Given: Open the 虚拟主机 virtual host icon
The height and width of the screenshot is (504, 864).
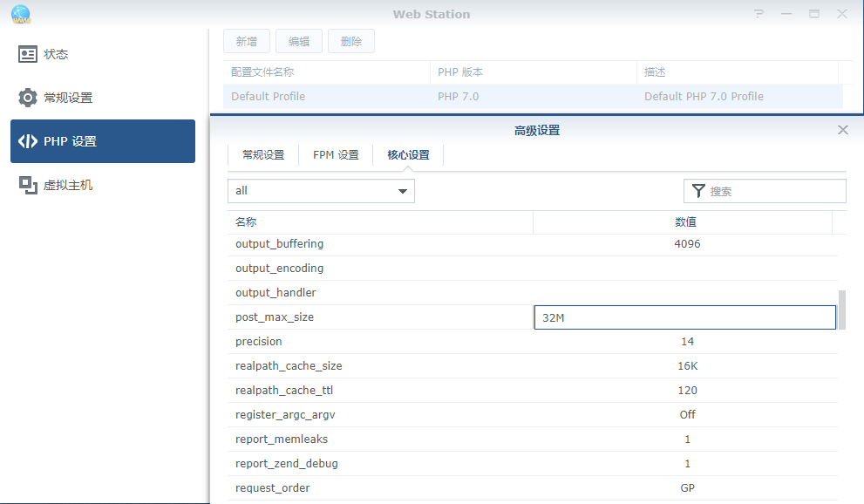Looking at the screenshot, I should 28,185.
